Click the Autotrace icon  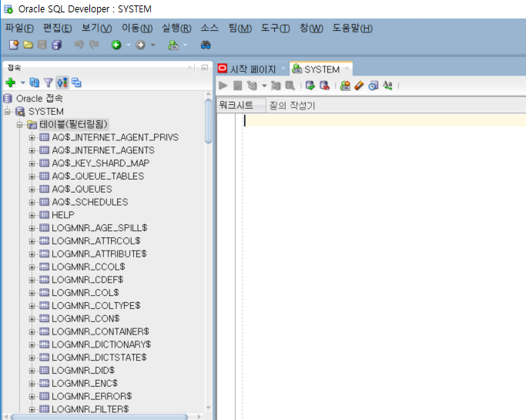click(276, 86)
